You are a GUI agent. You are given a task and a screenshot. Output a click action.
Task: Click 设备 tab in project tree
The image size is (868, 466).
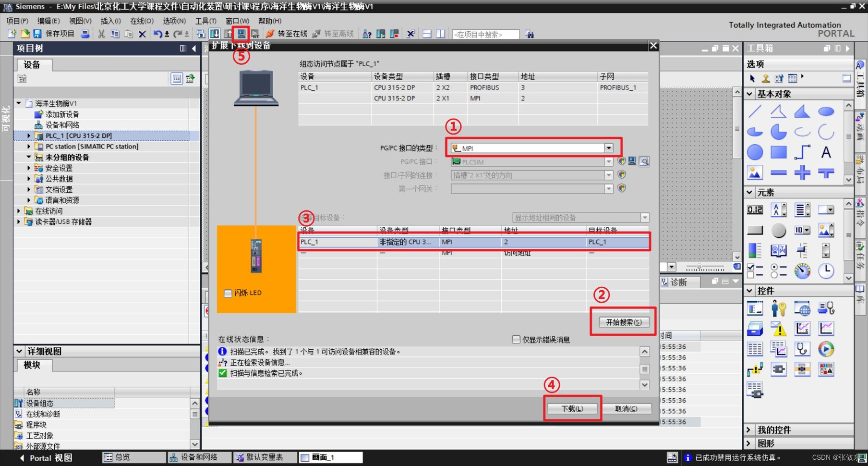click(32, 65)
